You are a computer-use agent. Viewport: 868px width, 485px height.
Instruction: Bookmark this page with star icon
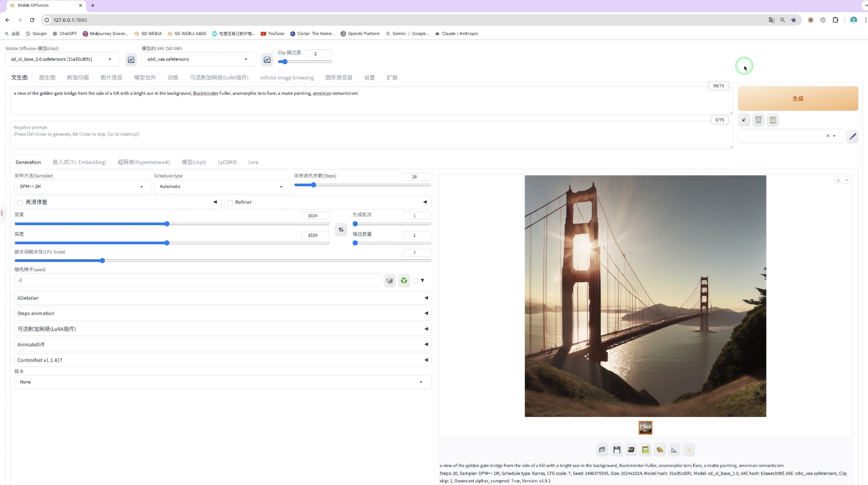coord(793,20)
